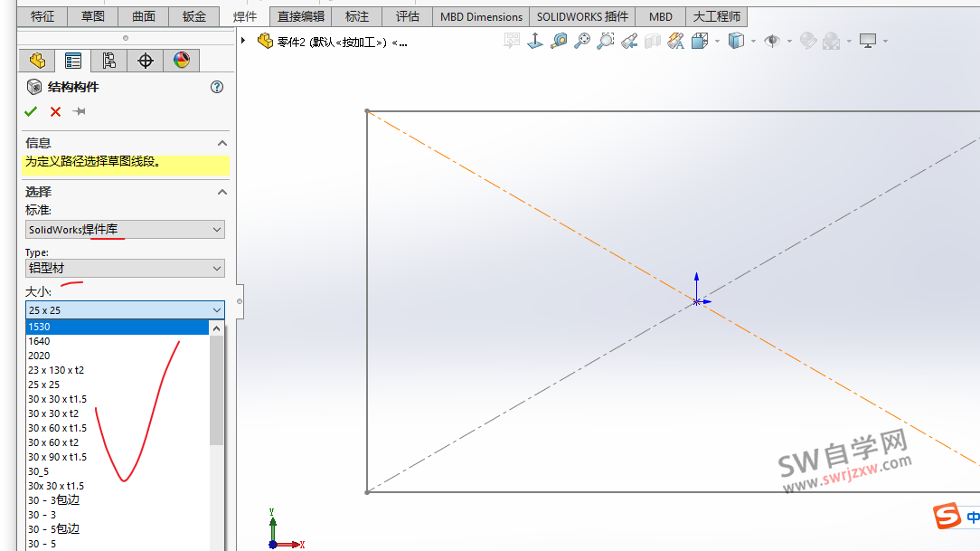The height and width of the screenshot is (551, 980).
Task: Switch to the DisplayManager panel tab
Action: point(180,59)
